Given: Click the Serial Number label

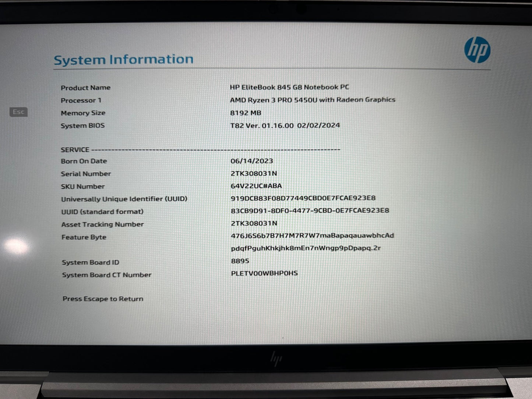Looking at the screenshot, I should click(x=86, y=174).
